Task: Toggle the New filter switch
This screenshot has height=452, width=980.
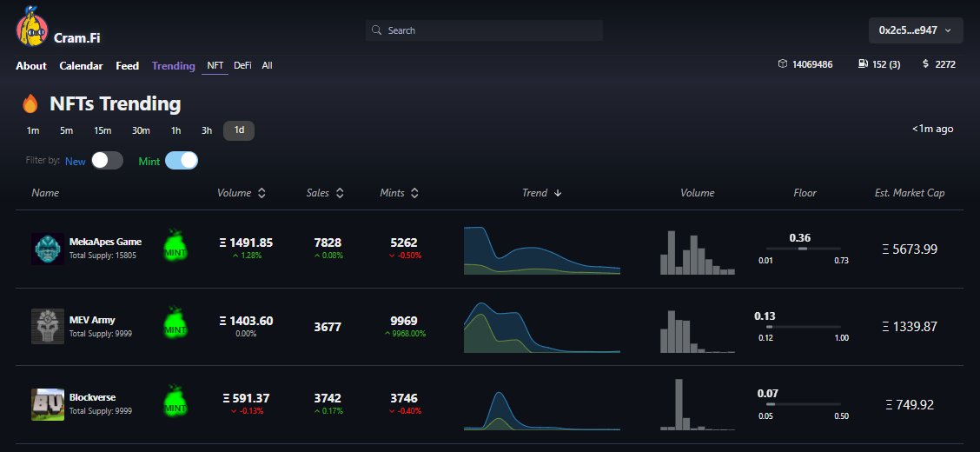Action: click(108, 161)
